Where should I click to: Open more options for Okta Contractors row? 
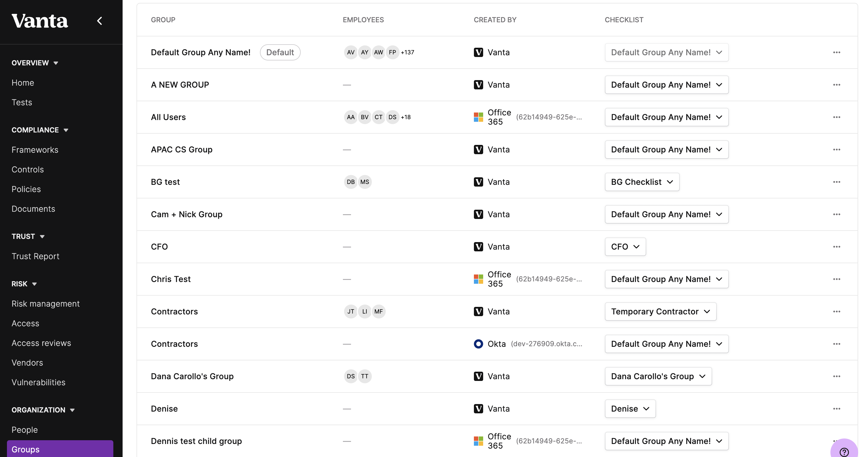(836, 344)
